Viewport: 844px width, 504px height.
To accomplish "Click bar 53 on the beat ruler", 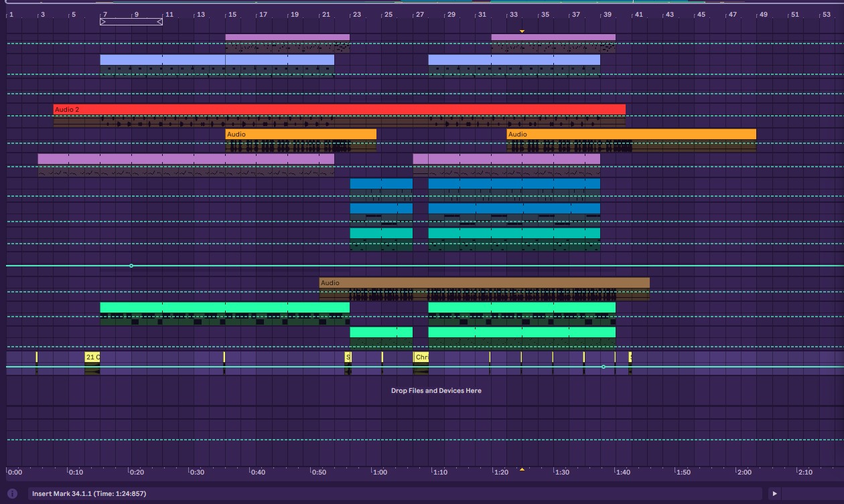I will click(x=826, y=14).
